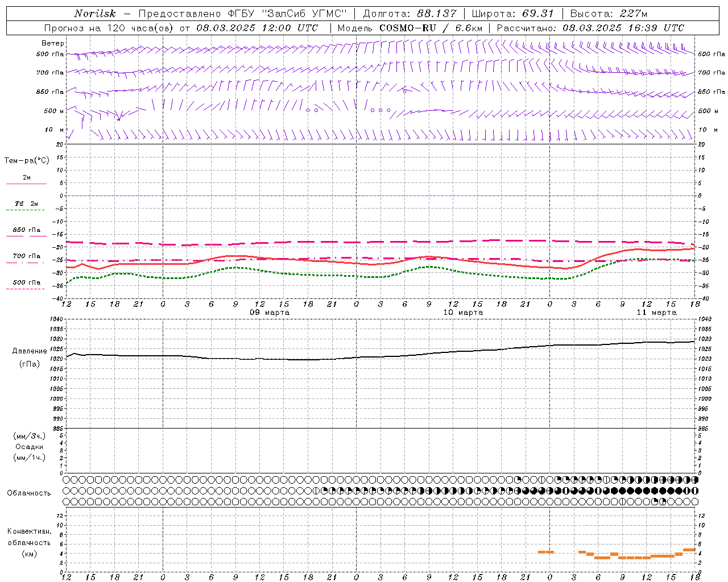Click the dashed line sample under 'Td 2м'
728x582 pixels.
click(x=26, y=210)
